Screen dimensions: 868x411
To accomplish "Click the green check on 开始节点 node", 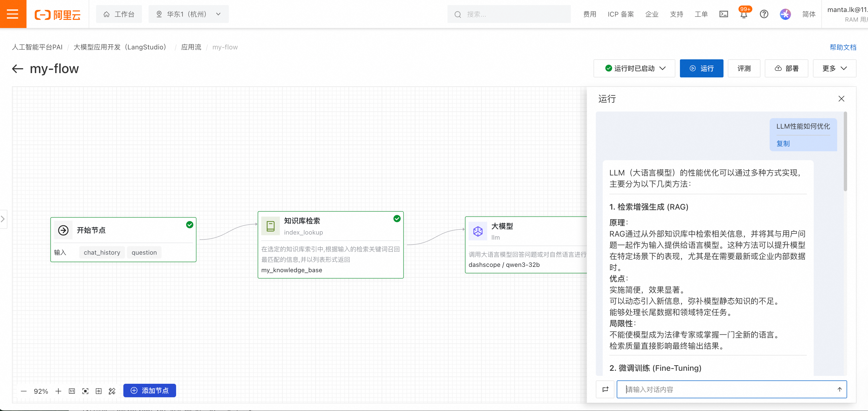I will (x=190, y=225).
